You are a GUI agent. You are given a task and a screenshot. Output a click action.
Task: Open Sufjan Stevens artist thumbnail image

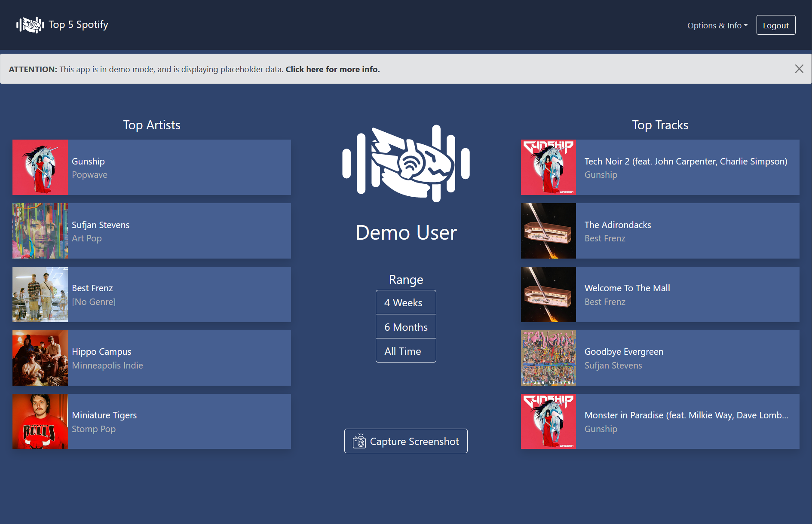(40, 231)
